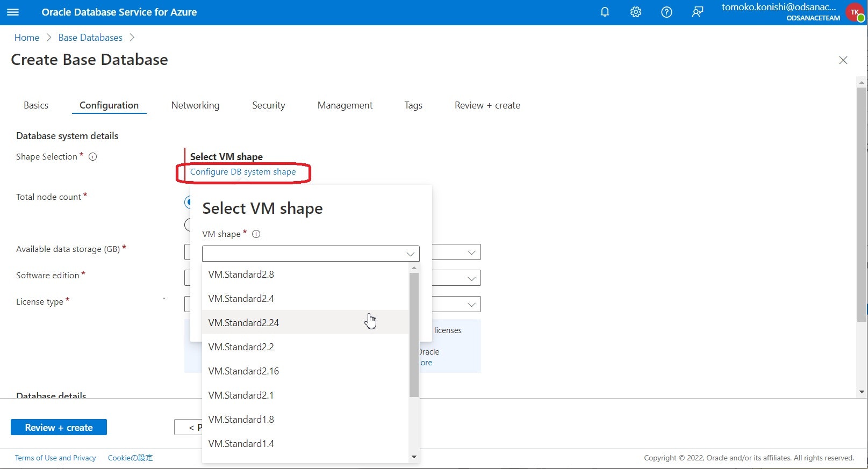Click the account email tomoko.konishi
The width and height of the screenshot is (868, 469).
pyautogui.click(x=779, y=7)
